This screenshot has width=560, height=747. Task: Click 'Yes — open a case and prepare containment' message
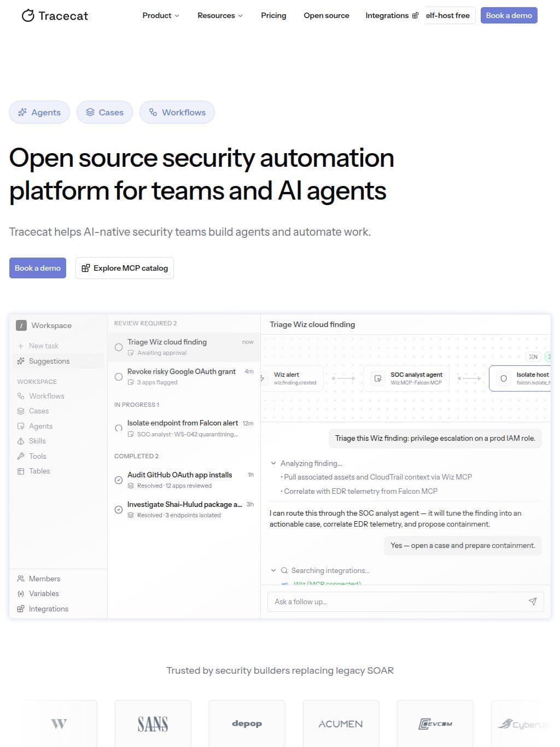463,545
